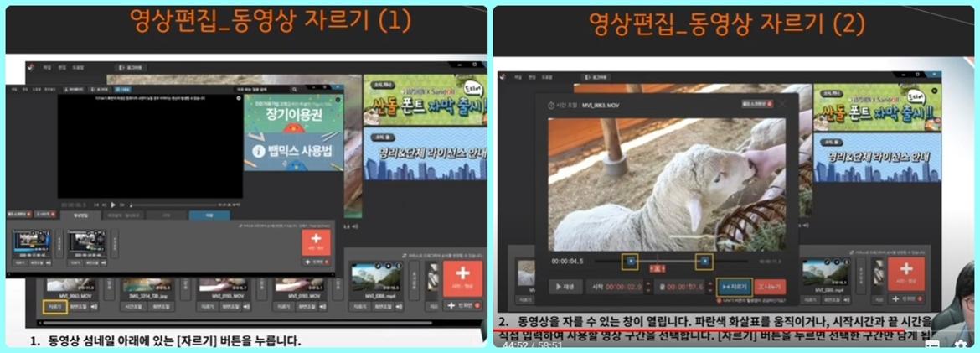The height and width of the screenshot is (353, 980).
Task: Click the play icon below black preview
Action: (x=113, y=204)
